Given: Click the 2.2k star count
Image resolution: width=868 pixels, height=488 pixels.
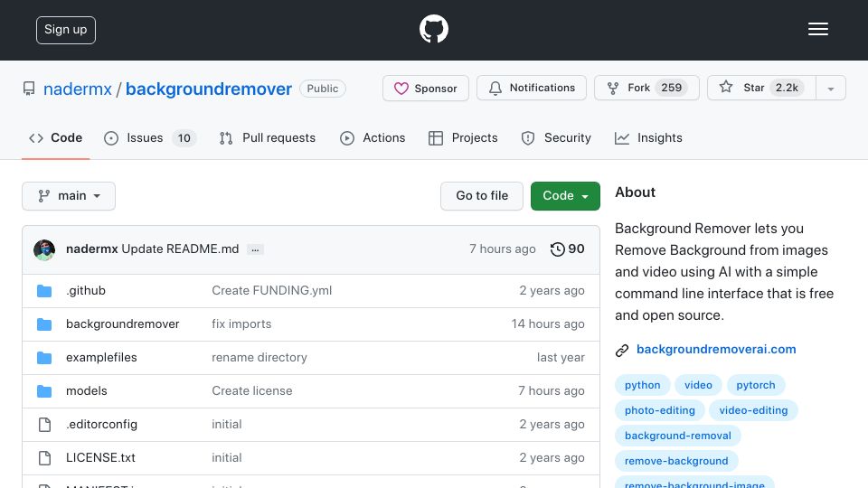Looking at the screenshot, I should [787, 88].
